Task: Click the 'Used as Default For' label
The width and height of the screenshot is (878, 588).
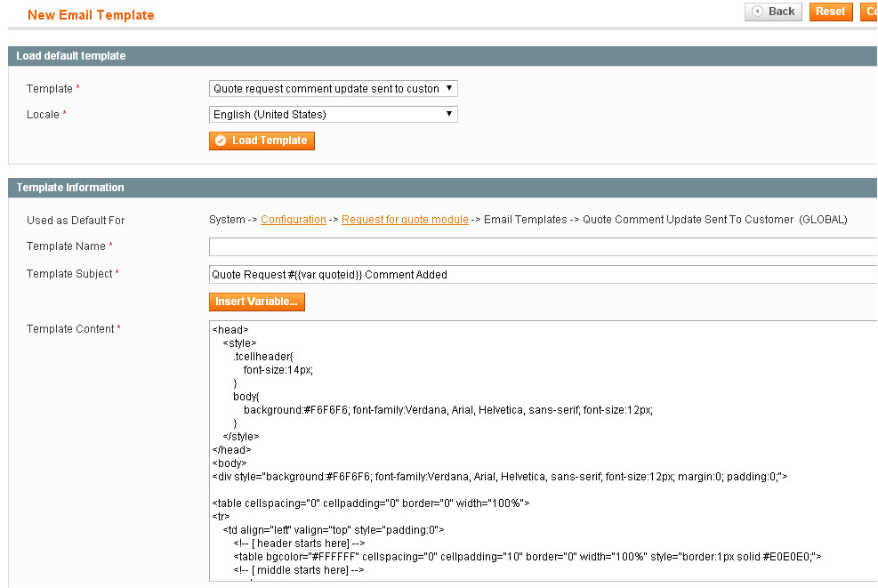Action: (x=76, y=221)
